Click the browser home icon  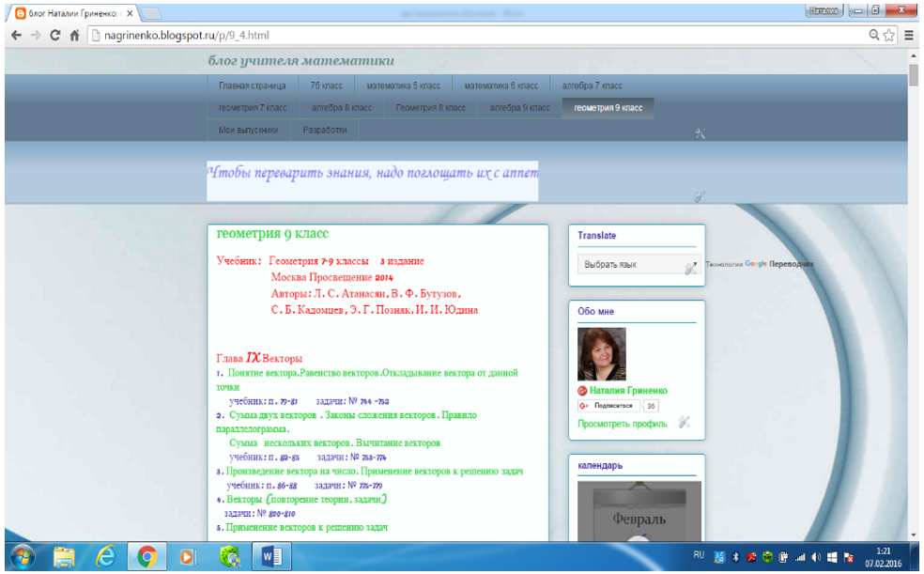click(75, 34)
